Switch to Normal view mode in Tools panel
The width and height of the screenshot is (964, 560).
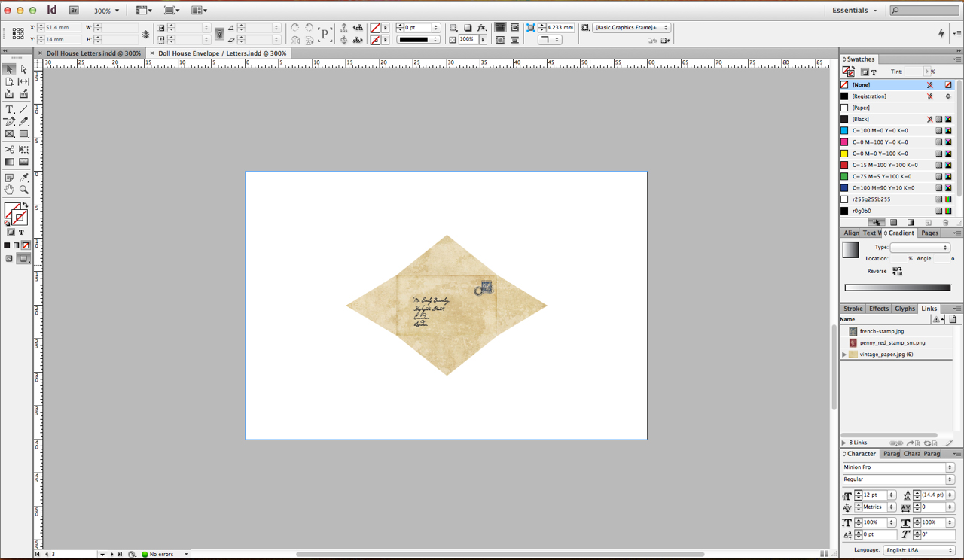tap(9, 258)
